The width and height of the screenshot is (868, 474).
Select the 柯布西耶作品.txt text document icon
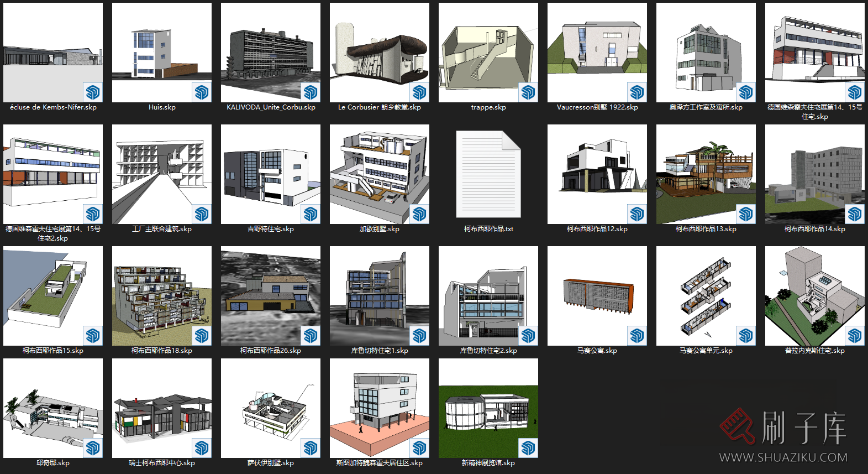tap(488, 174)
